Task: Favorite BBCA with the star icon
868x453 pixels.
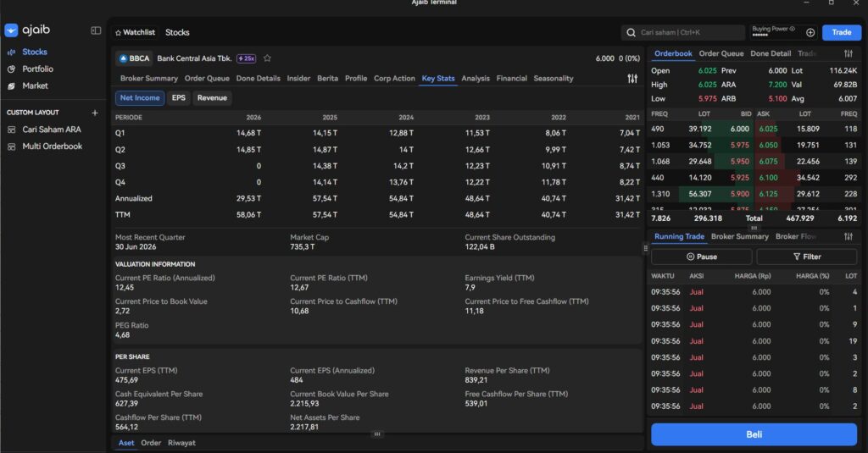Action: pyautogui.click(x=267, y=58)
